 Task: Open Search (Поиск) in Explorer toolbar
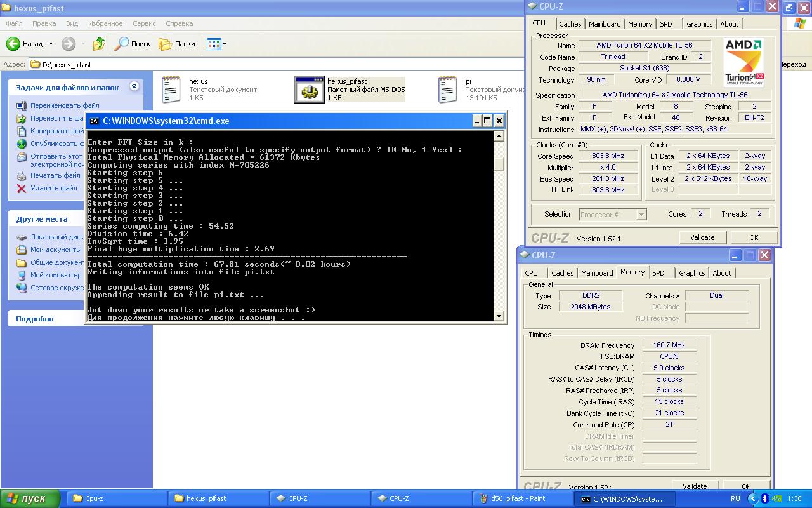(x=133, y=44)
